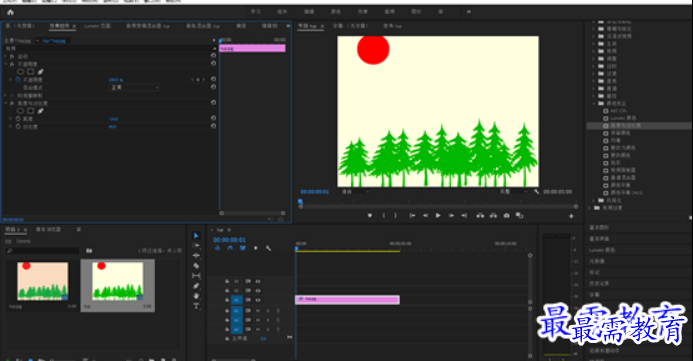
Task: Toggle lock on the V1 track
Action: pyautogui.click(x=227, y=300)
